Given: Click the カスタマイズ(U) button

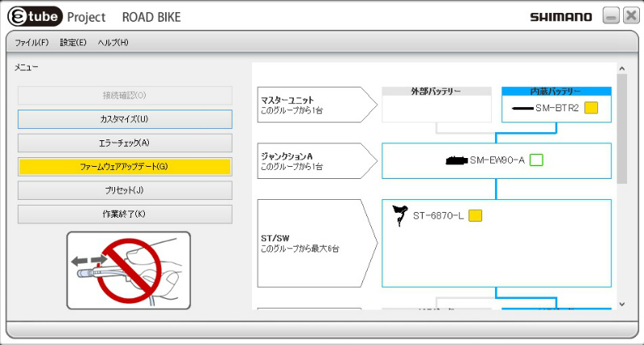Looking at the screenshot, I should pos(125,119).
